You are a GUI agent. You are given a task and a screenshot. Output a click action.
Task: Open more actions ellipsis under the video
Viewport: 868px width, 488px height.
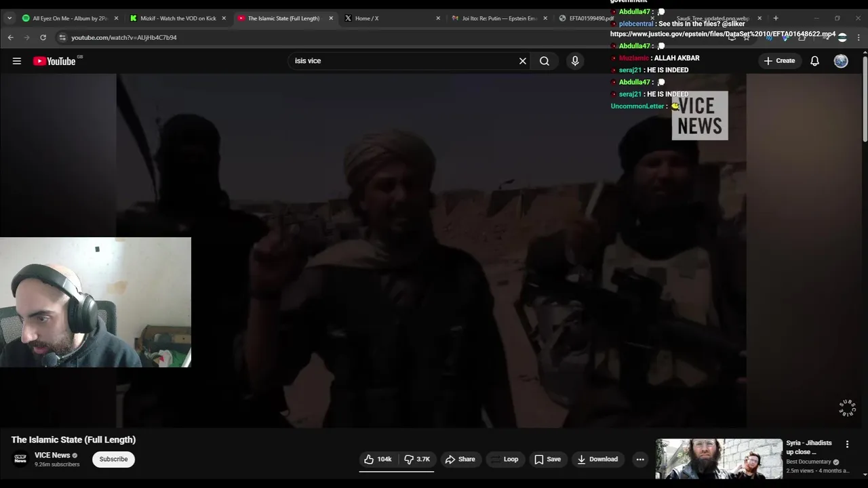[640, 460]
